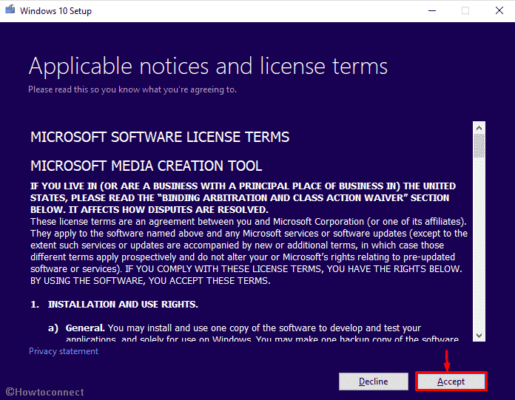Click 'MICROSOFT MEDIA CREATION TOOL' heading
This screenshot has height=400, width=515.
146,166
